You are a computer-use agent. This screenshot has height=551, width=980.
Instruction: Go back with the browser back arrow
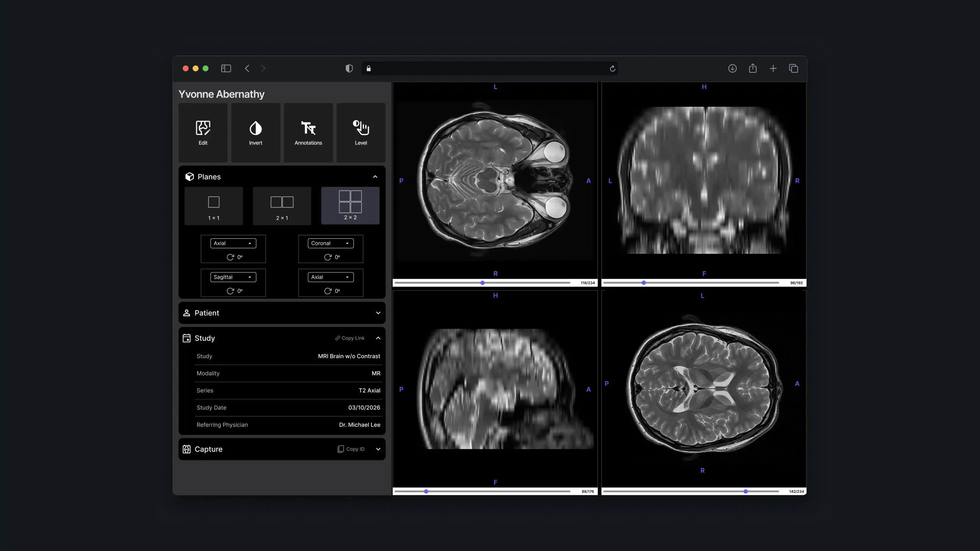point(247,68)
